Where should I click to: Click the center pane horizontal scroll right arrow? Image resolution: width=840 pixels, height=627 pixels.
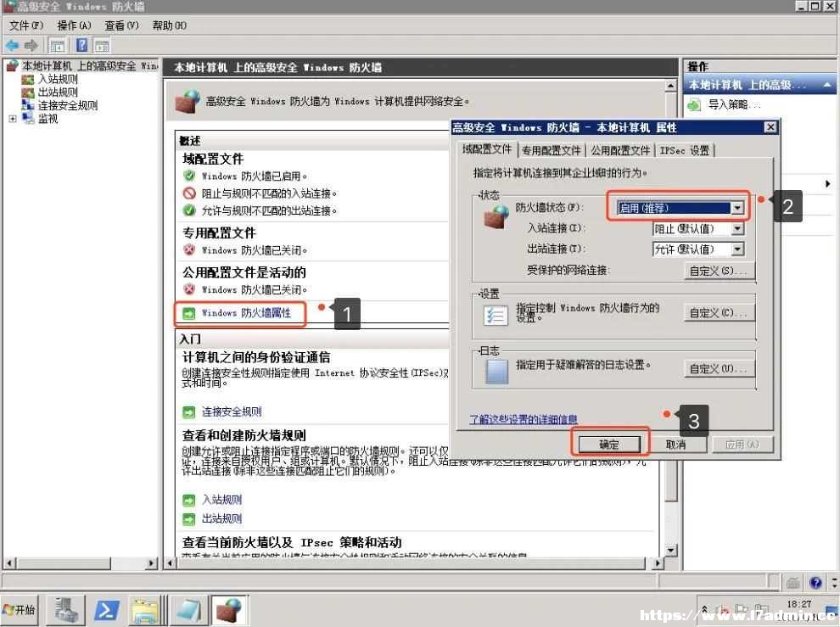tap(658, 563)
